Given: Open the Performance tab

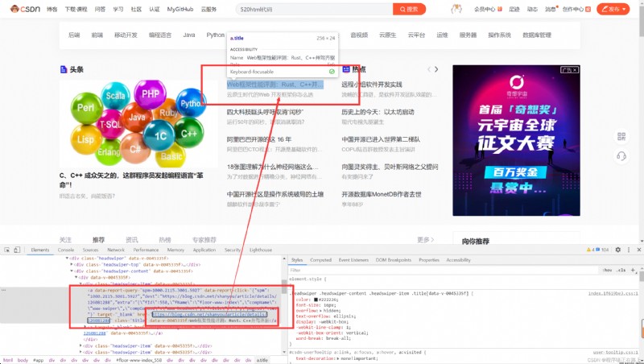Looking at the screenshot, I should pyautogui.click(x=146, y=250).
